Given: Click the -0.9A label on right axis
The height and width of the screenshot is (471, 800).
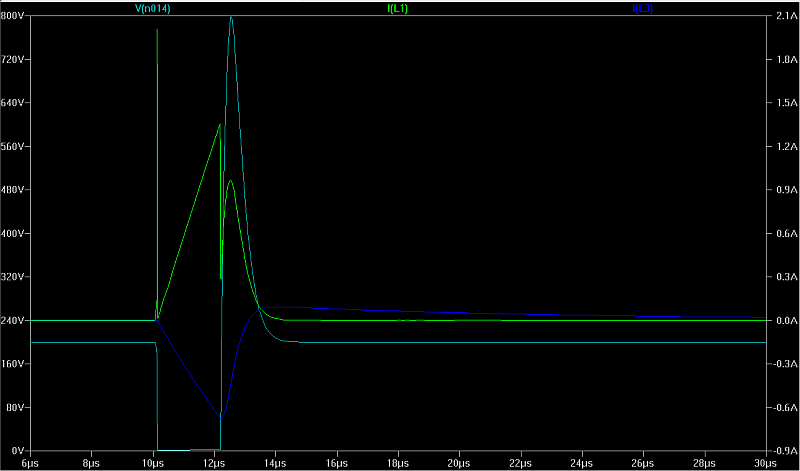Looking at the screenshot, I should click(782, 451).
